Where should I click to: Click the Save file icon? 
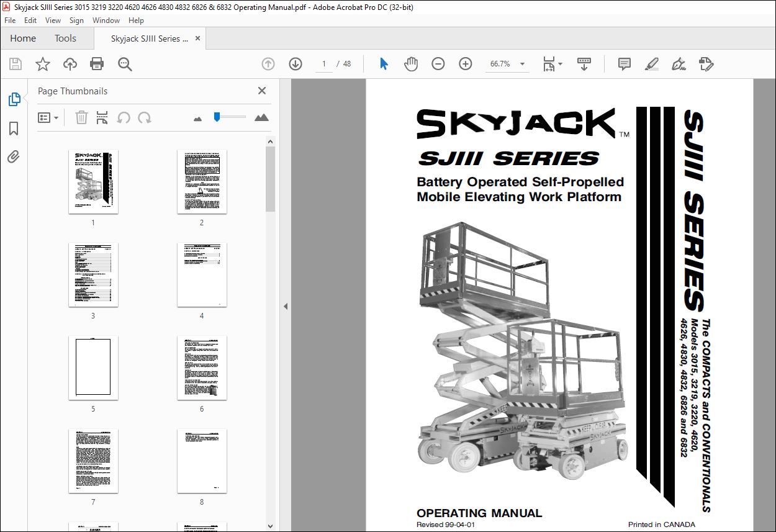[x=16, y=63]
